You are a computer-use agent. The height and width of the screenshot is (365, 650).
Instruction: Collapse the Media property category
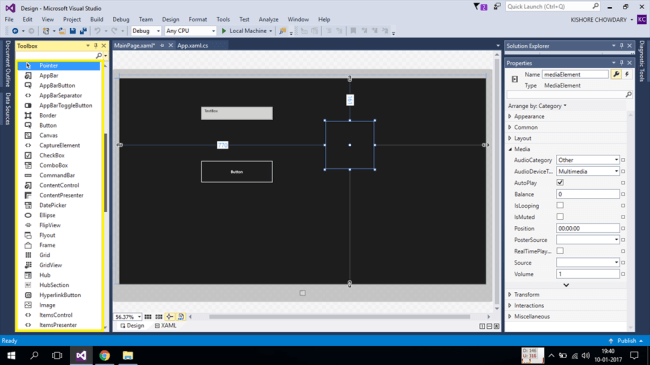point(510,149)
